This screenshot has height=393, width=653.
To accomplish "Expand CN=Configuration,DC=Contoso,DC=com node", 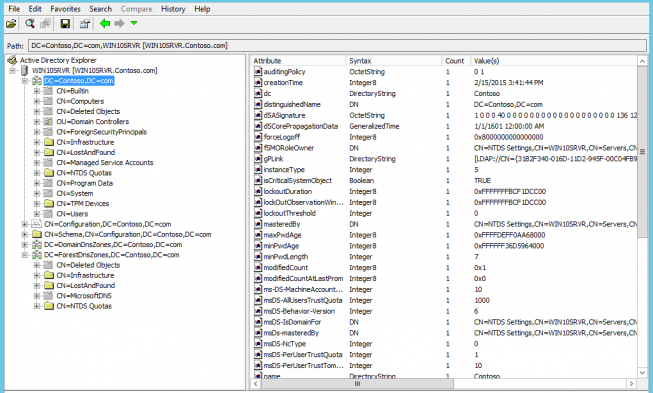I will point(25,224).
